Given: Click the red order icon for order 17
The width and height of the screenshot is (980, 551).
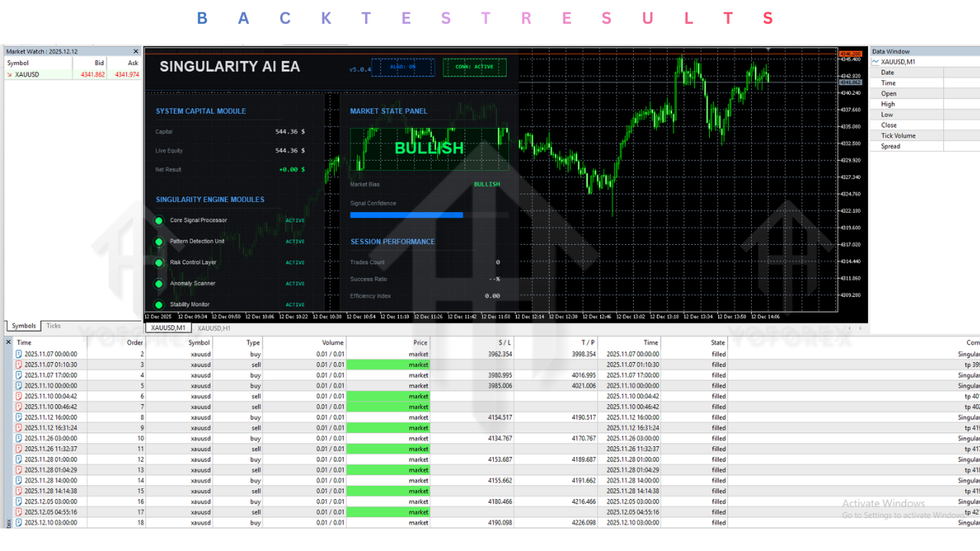Looking at the screenshot, I should point(19,512).
